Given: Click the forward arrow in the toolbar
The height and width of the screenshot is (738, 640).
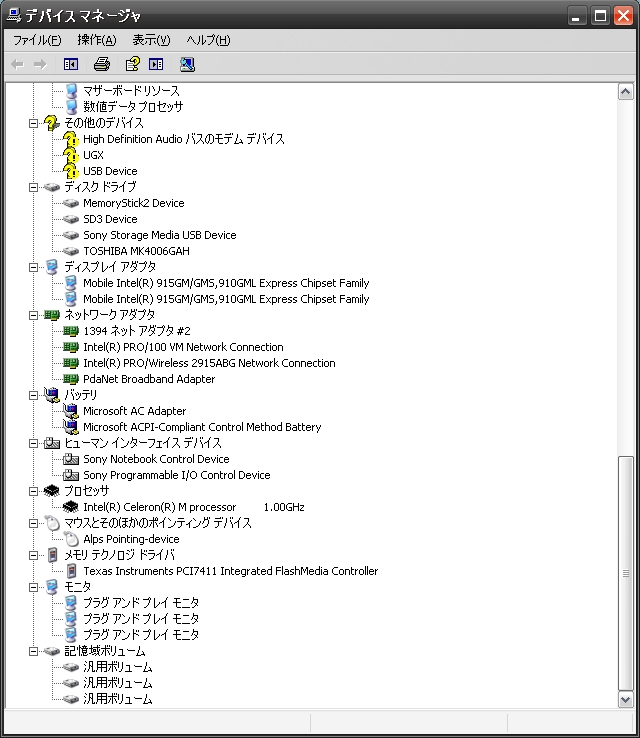Looking at the screenshot, I should point(40,64).
